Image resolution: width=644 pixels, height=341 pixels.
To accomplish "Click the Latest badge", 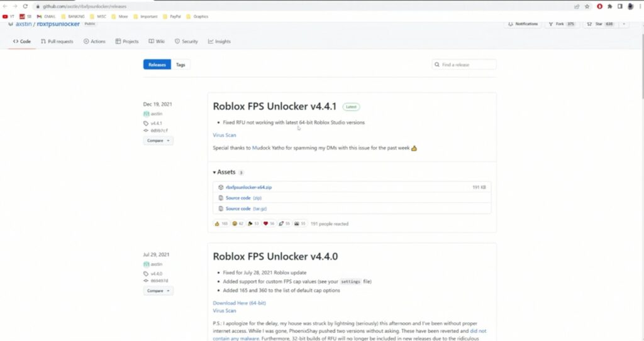I will click(x=351, y=107).
